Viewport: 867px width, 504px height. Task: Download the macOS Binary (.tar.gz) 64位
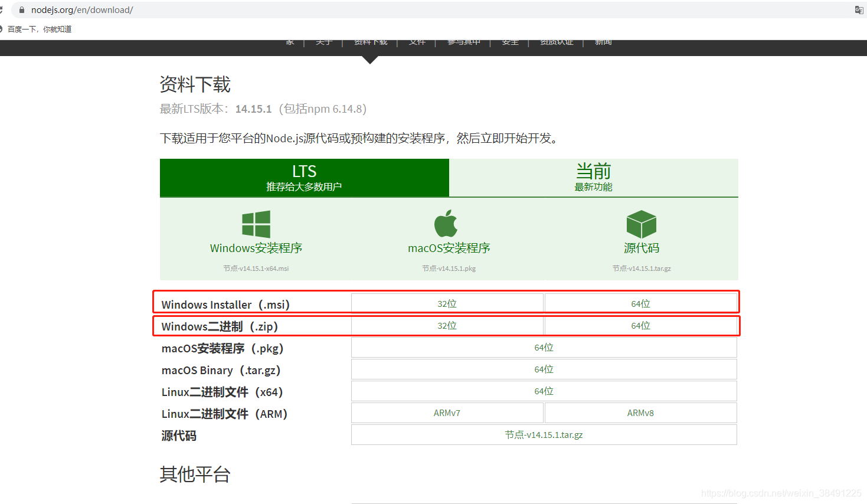[x=544, y=369]
